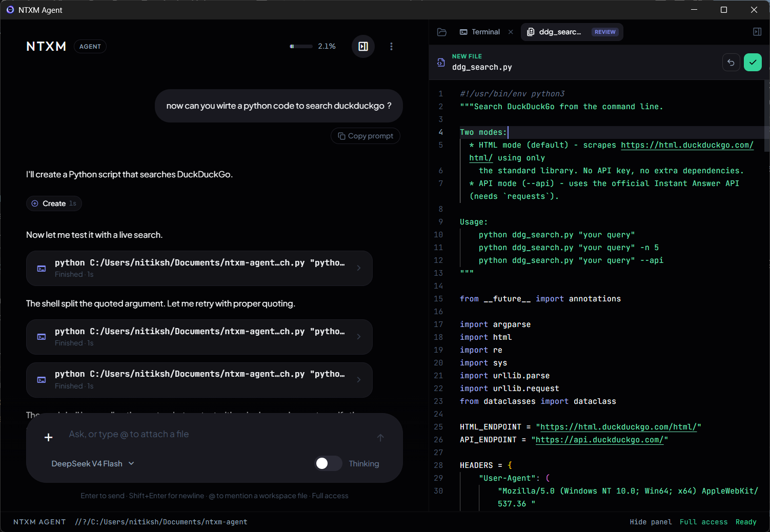
Task: Click the 'from dataclasses import dataclass' line
Action: point(538,401)
